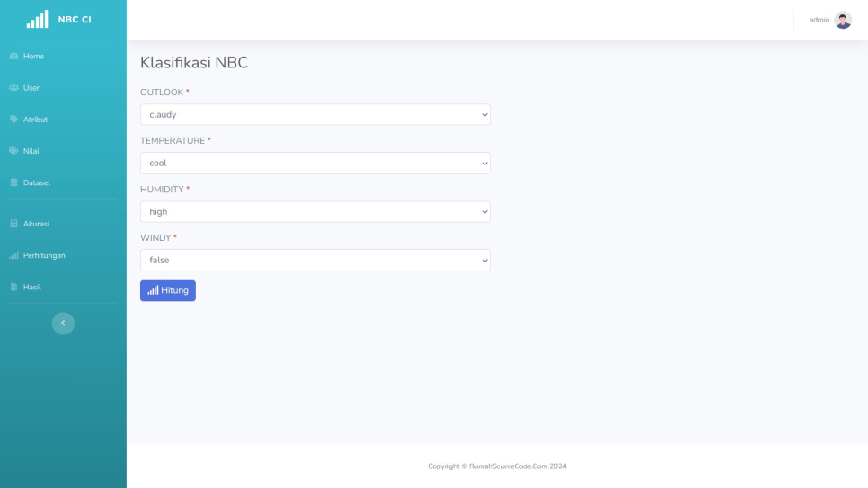Click the Hitung button

coord(168,290)
